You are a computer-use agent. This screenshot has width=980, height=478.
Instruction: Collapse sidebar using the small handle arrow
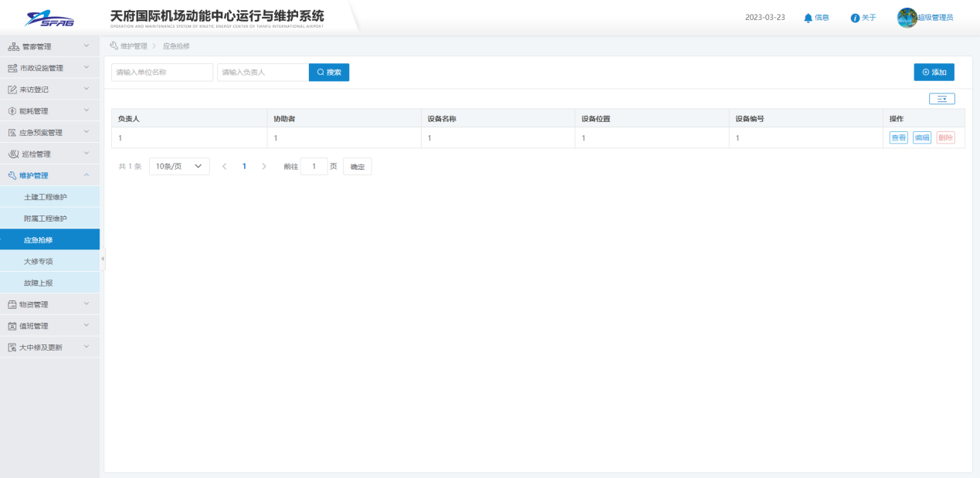pos(102,259)
